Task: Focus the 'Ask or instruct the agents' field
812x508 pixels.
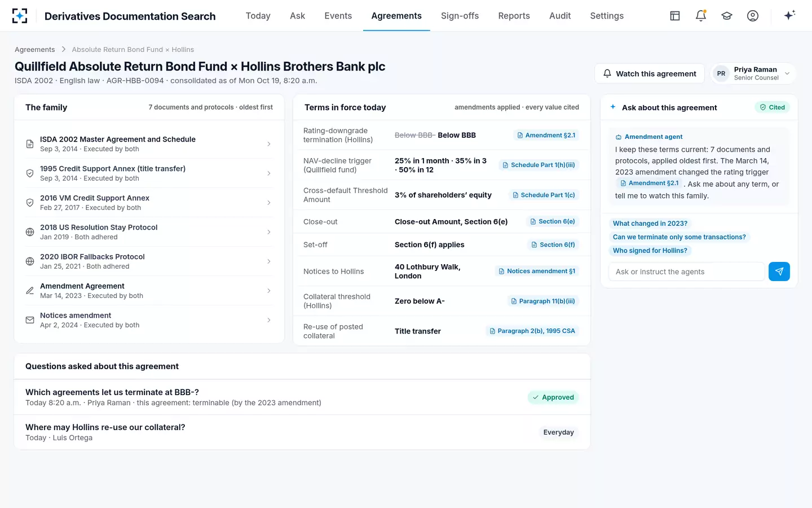Action: point(687,271)
